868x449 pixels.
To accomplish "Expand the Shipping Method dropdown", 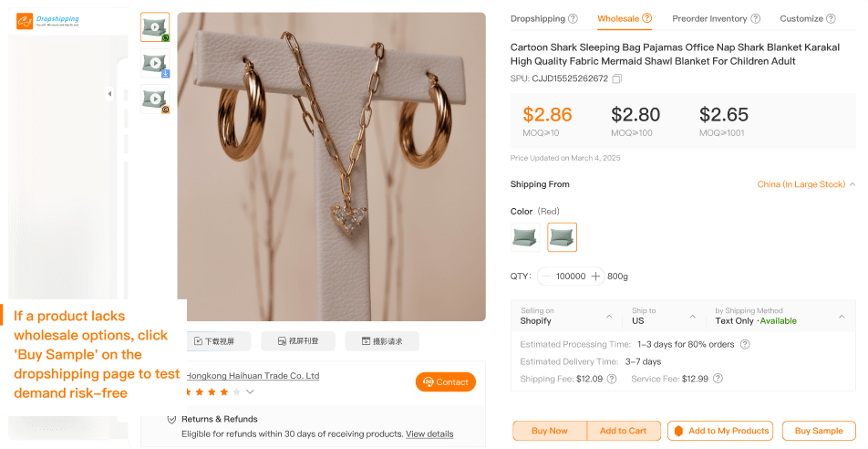I will click(842, 317).
